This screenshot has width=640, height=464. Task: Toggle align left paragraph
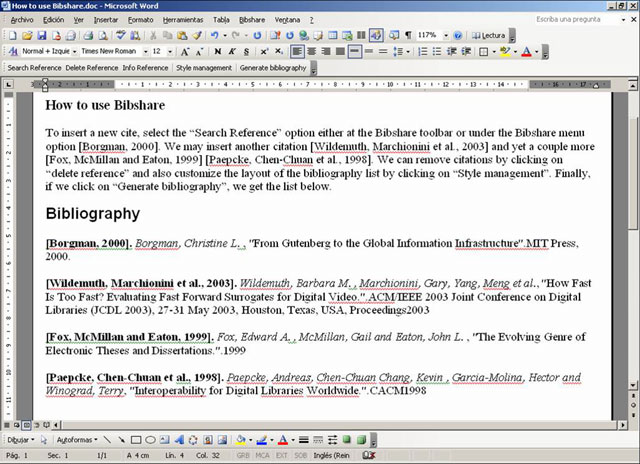(297, 51)
